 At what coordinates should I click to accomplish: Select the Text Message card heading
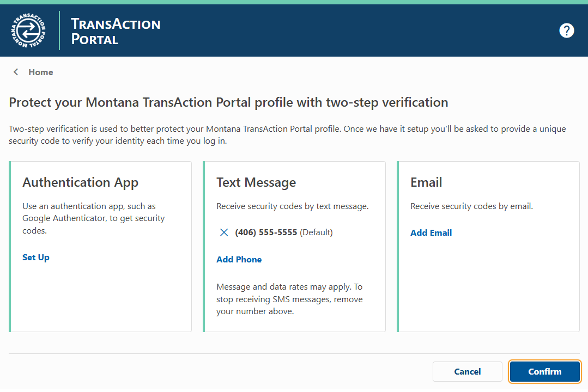256,182
